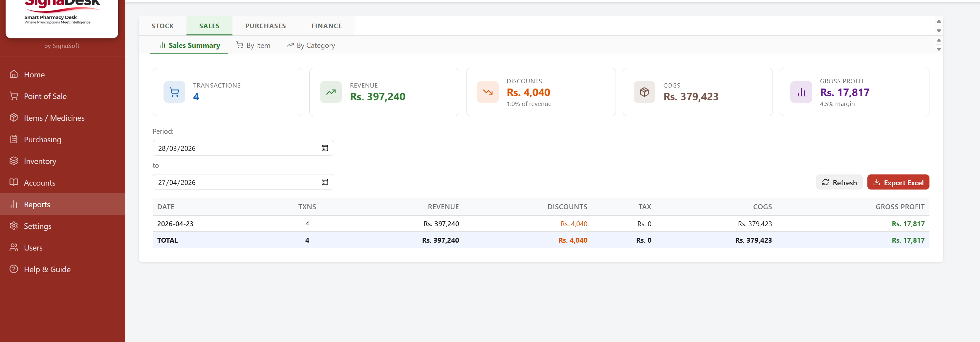Image resolution: width=980 pixels, height=342 pixels.
Task: Click the Settings gear icon
Action: (14, 226)
